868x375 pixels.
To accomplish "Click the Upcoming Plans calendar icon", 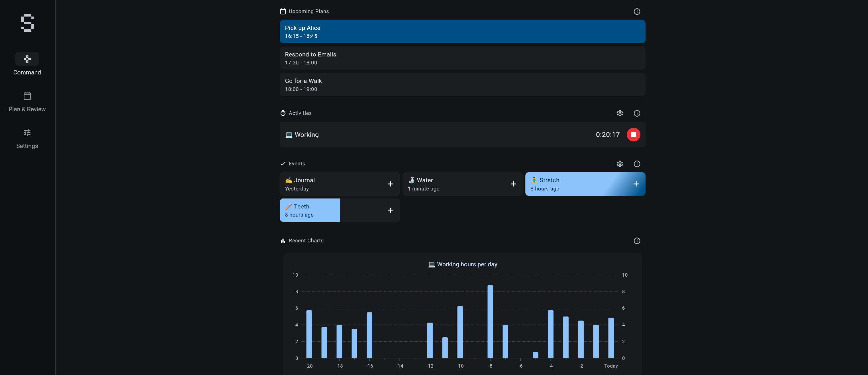I will [x=283, y=11].
